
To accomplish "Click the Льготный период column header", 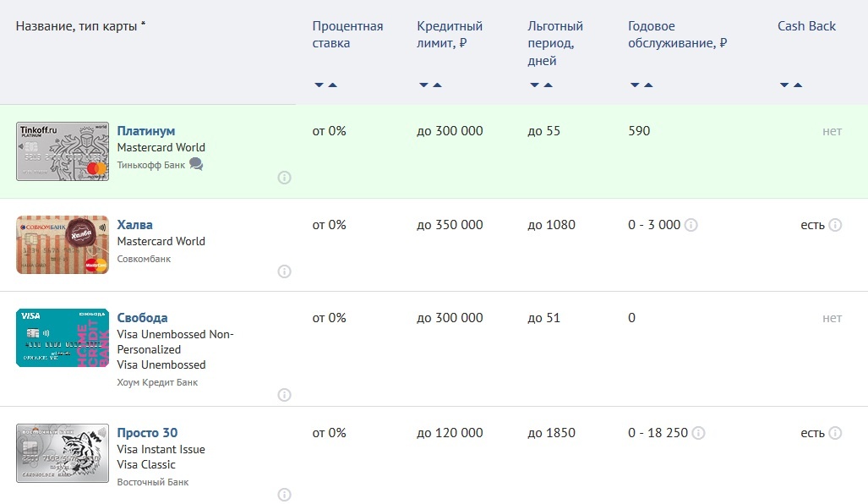I will (555, 43).
